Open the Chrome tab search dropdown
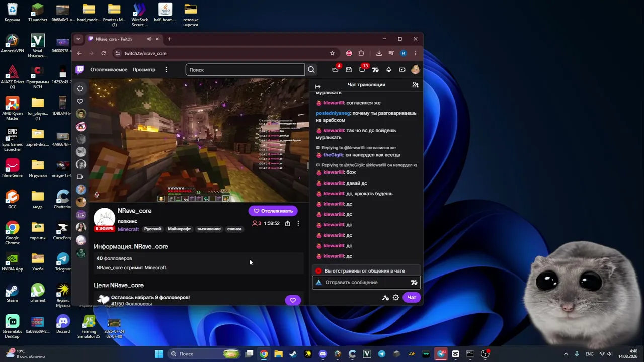Screen dimensions: 644x362 (78, 39)
